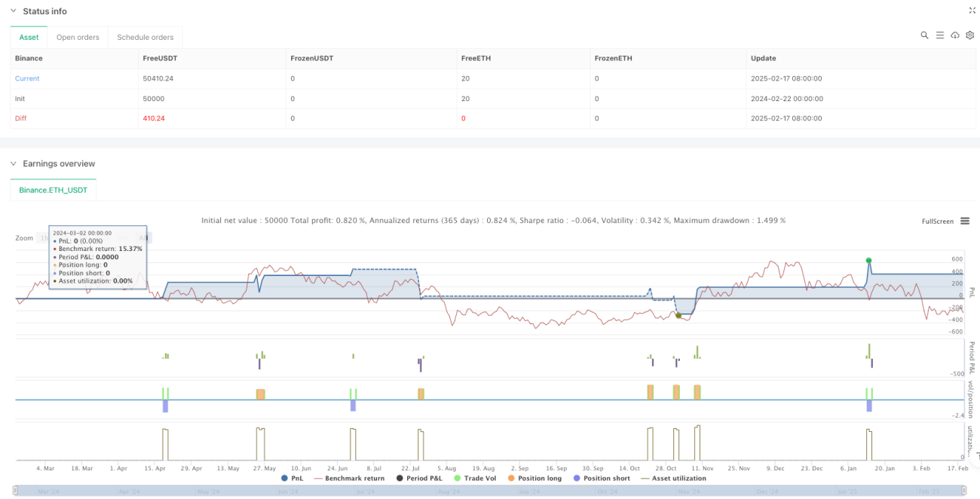Click the cloud download icon
This screenshot has width=980, height=499.
pos(955,35)
